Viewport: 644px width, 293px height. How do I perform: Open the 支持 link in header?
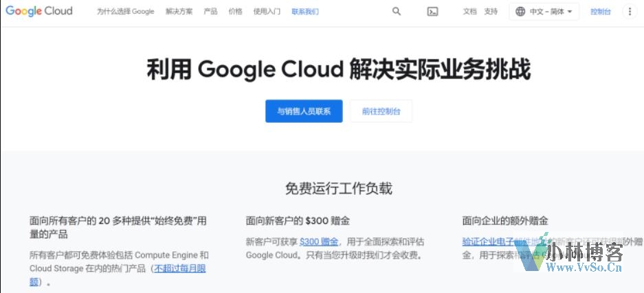[491, 12]
